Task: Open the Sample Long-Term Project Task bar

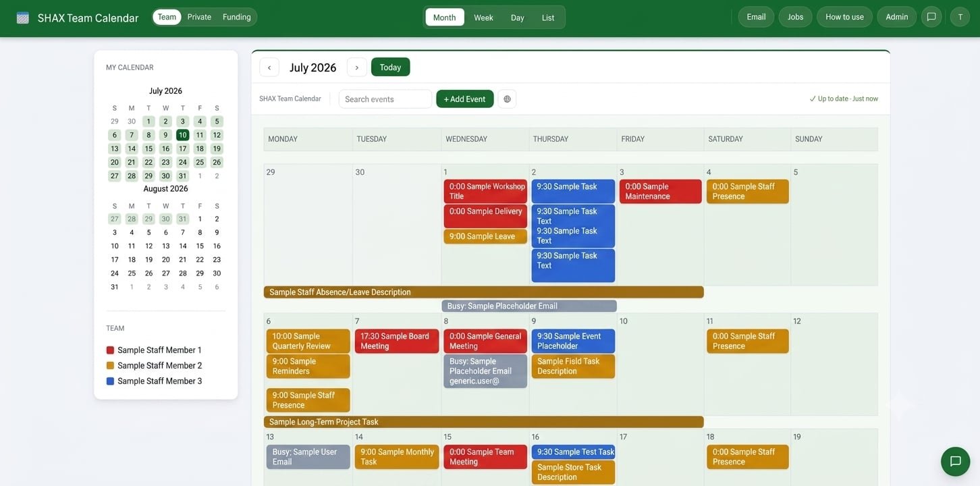Action: [x=484, y=422]
